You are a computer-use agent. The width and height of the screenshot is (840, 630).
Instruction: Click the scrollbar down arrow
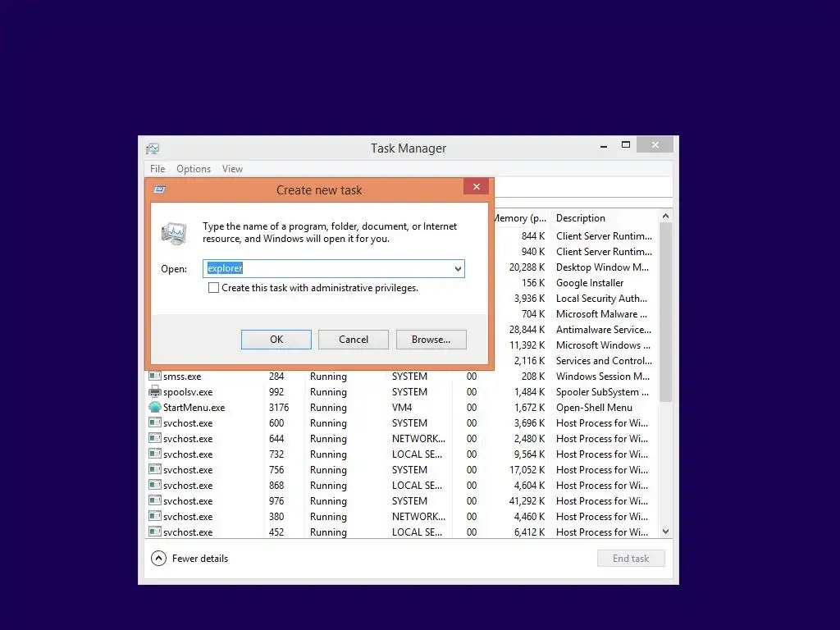665,532
